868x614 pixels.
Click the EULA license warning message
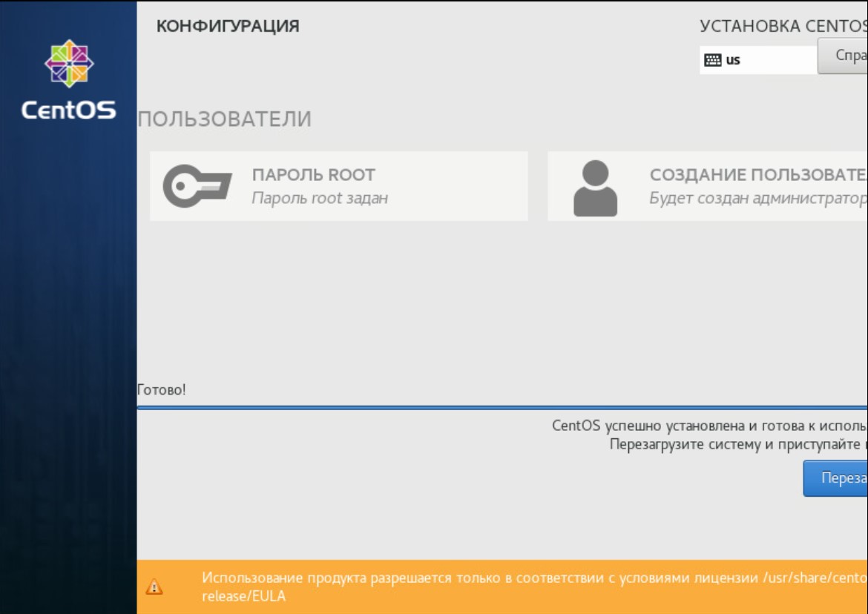pyautogui.click(x=534, y=587)
